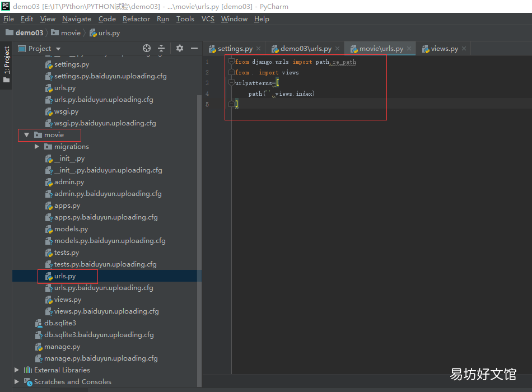Close the settings.py tab
The height and width of the screenshot is (392, 532).
(x=259, y=49)
